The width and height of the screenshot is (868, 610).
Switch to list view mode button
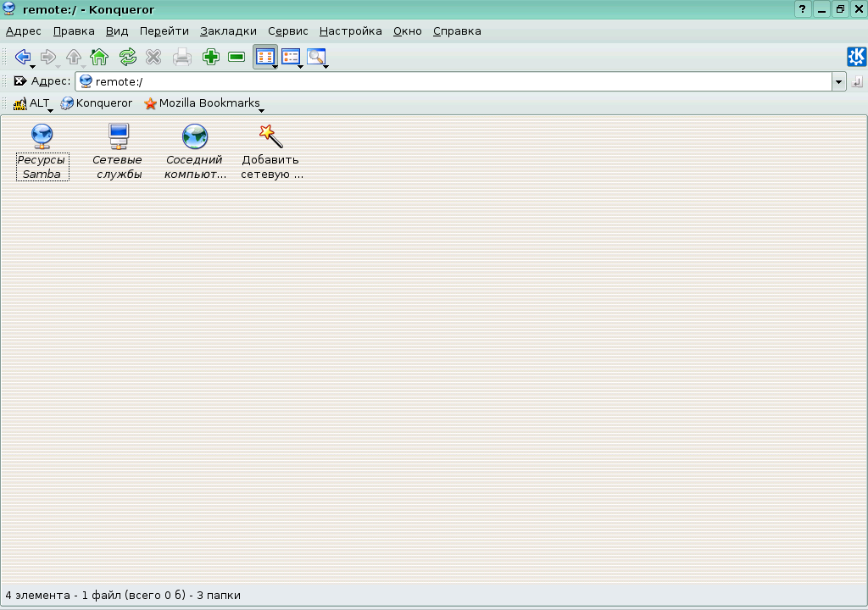291,57
